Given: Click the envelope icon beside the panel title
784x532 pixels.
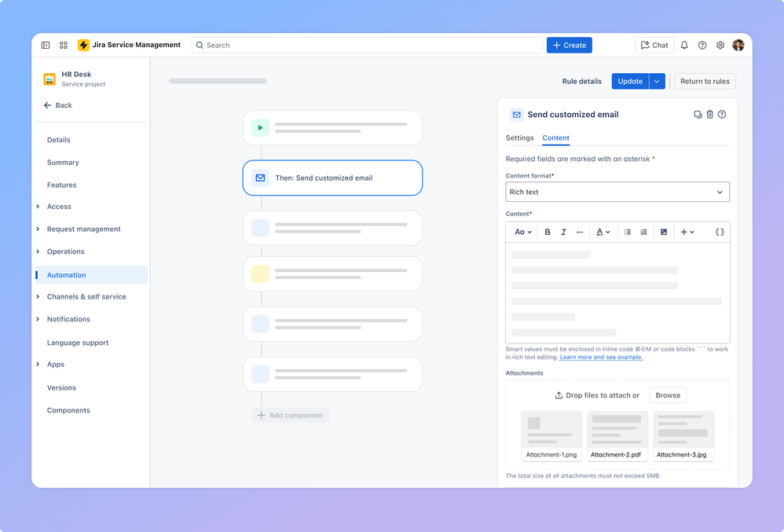Looking at the screenshot, I should pos(516,115).
